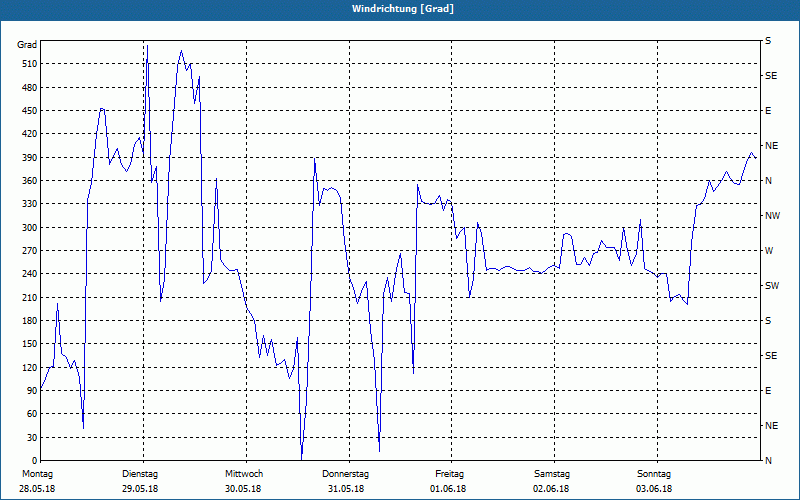
Task: Click the date 02.06.18
Action: [x=551, y=489]
